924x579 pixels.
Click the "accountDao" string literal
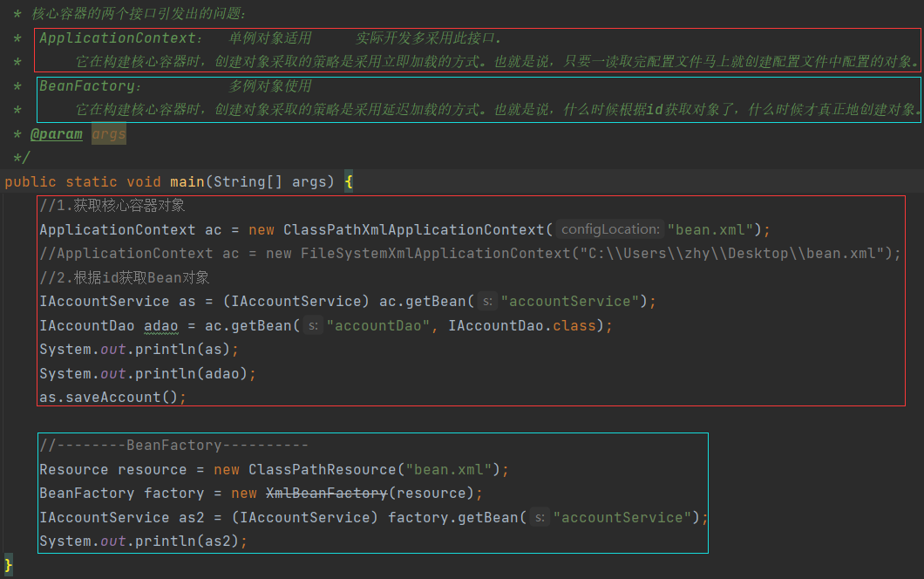point(378,325)
